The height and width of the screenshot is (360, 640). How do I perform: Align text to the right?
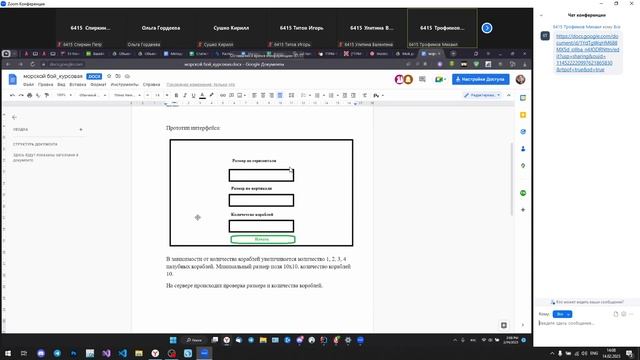point(271,95)
